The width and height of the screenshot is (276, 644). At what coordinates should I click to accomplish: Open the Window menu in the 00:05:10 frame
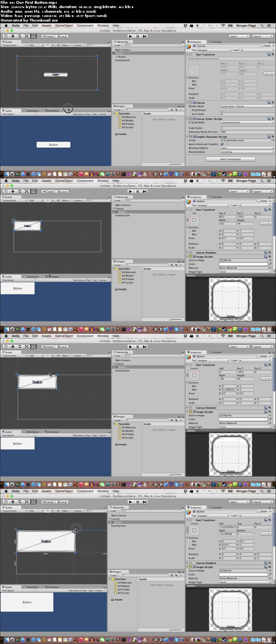click(x=103, y=491)
